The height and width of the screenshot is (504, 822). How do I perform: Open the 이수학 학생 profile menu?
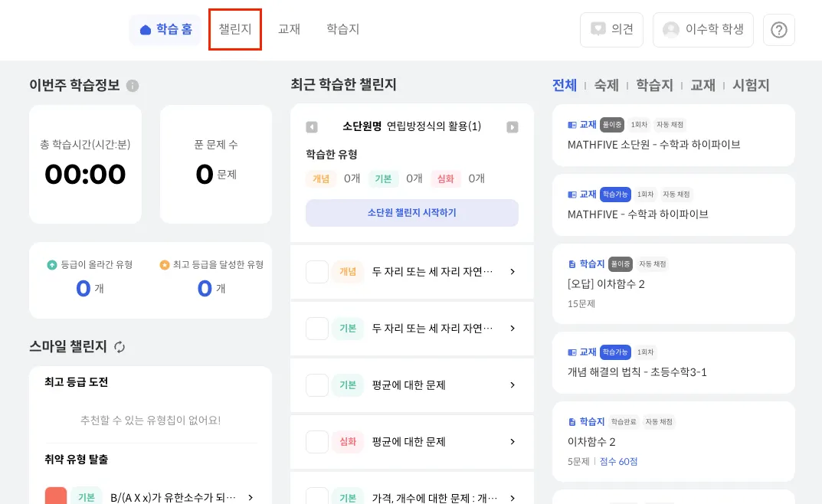(702, 30)
